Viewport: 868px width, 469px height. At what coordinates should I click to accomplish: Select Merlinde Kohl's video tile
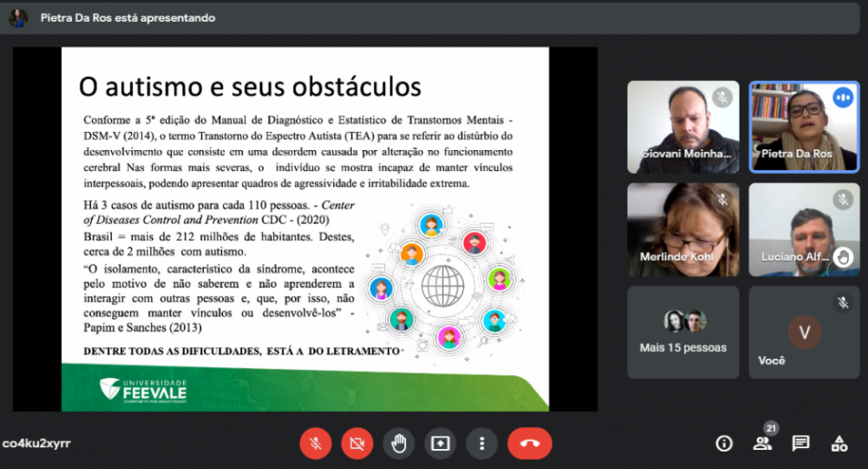click(x=682, y=229)
